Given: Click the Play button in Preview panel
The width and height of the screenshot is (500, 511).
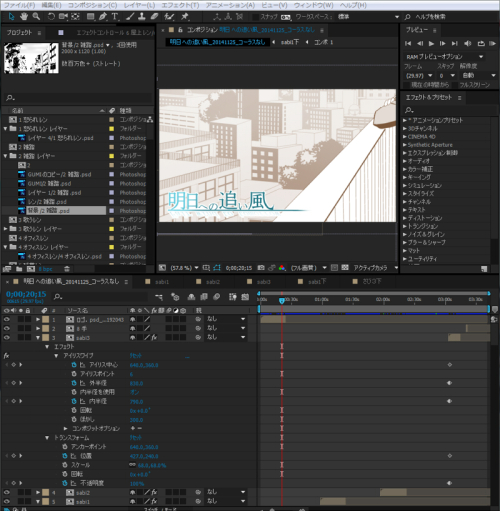Looking at the screenshot, I should click(x=431, y=43).
